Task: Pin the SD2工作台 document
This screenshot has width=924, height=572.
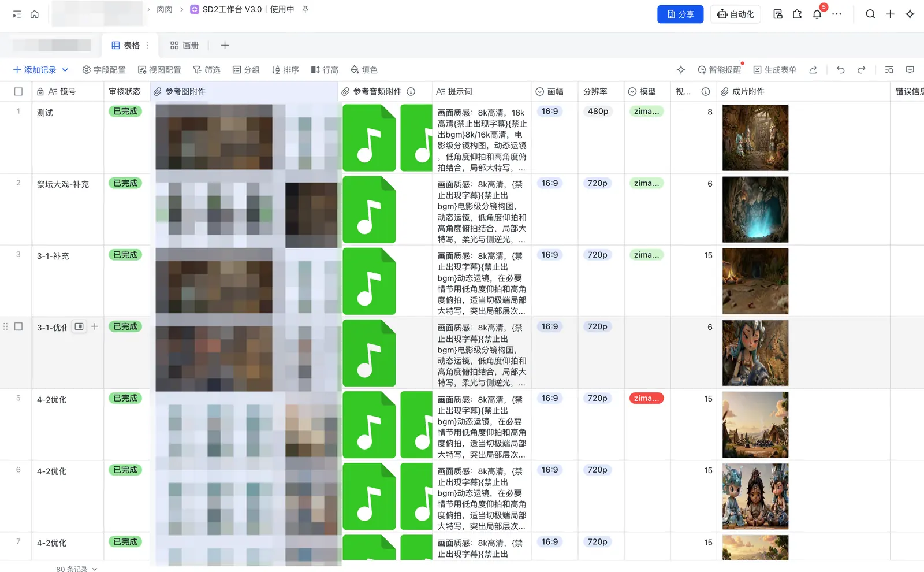Action: tap(305, 9)
